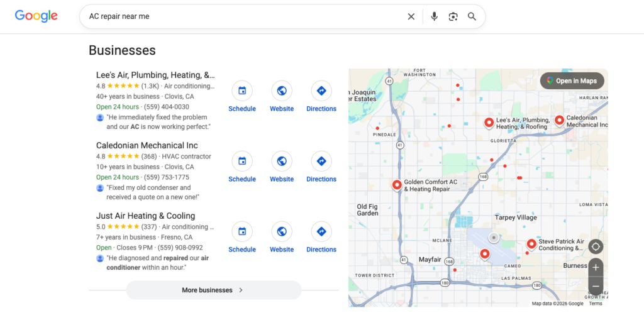Start voice search with the microphone icon
Image resolution: width=644 pixels, height=325 pixels.
(434, 16)
